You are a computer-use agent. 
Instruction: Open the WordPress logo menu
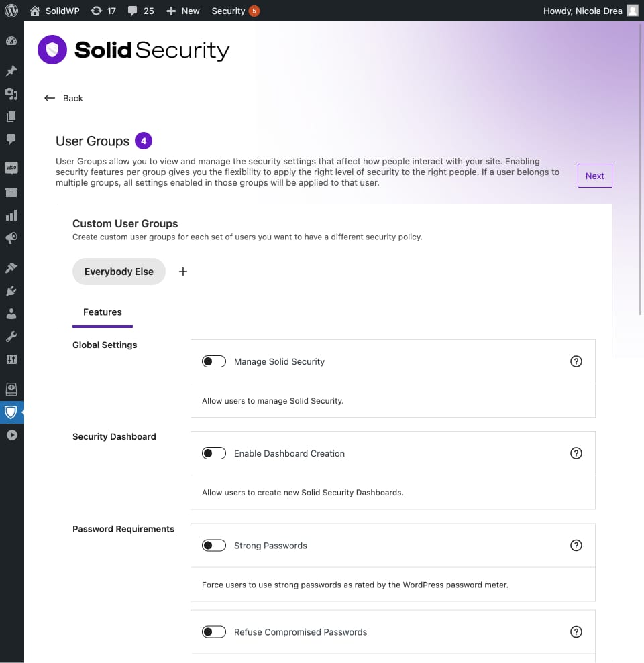[11, 11]
